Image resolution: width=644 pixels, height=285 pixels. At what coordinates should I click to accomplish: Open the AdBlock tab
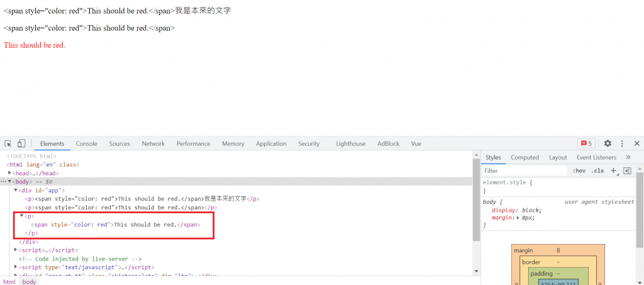click(x=388, y=143)
